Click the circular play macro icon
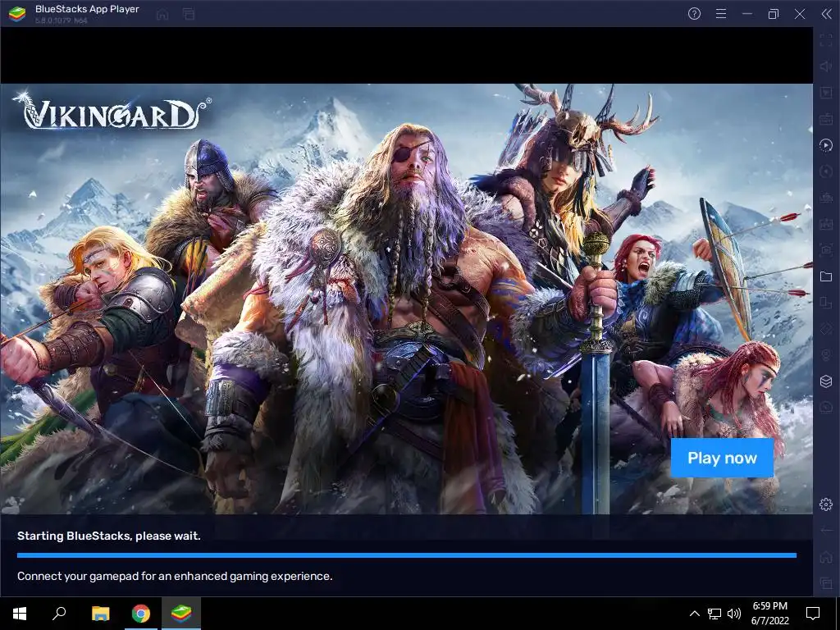Image resolution: width=840 pixels, height=630 pixels. click(825, 145)
